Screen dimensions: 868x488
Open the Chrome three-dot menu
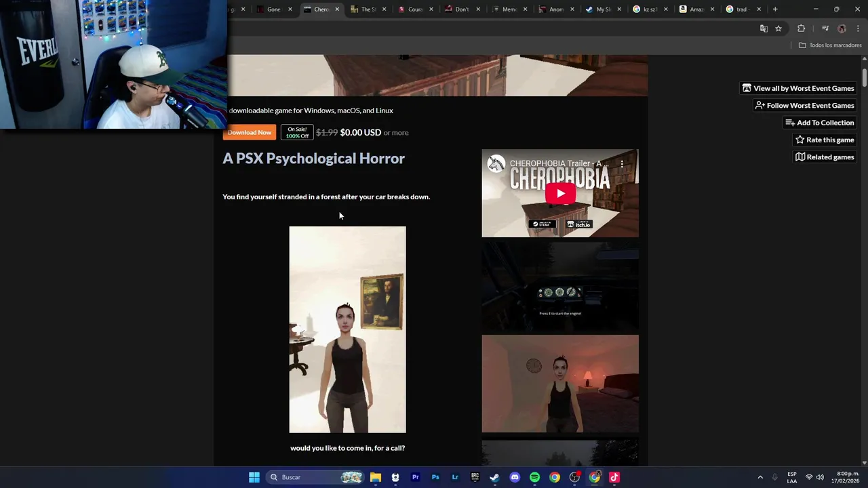click(858, 28)
